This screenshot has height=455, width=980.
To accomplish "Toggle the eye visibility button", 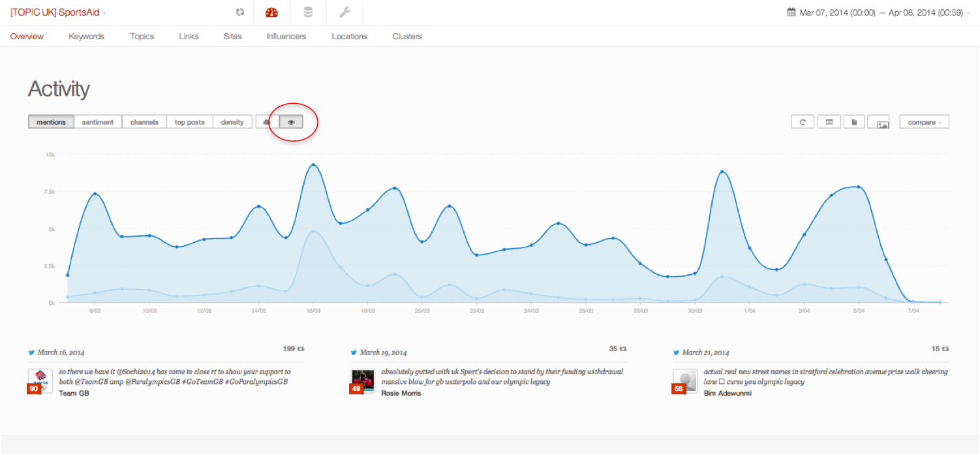I will click(291, 122).
